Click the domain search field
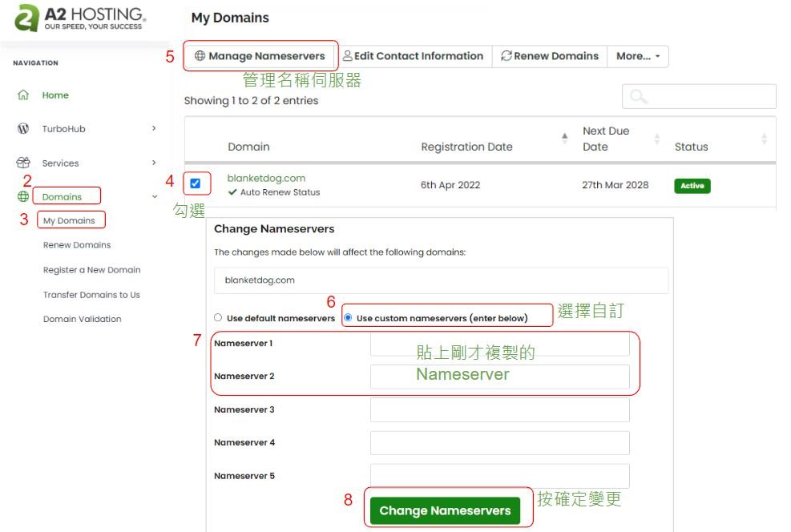The image size is (791, 532). pyautogui.click(x=699, y=96)
